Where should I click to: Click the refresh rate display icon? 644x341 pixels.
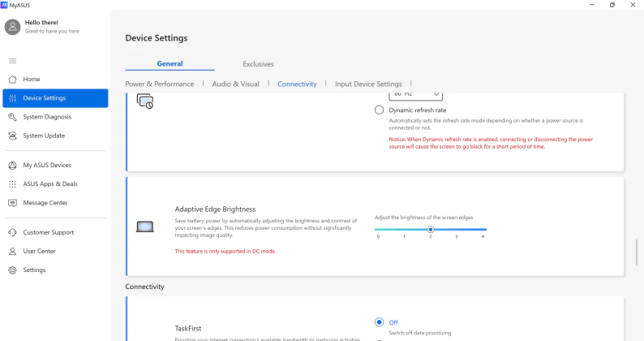[145, 101]
